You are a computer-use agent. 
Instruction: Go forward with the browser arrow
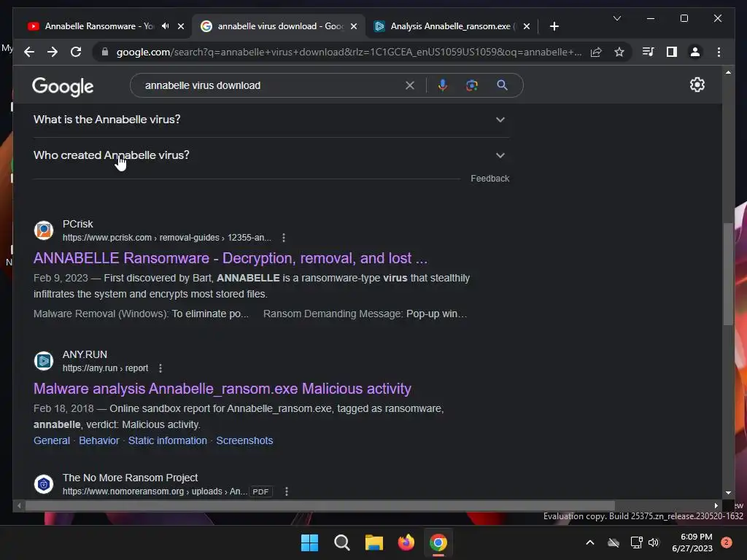click(53, 52)
